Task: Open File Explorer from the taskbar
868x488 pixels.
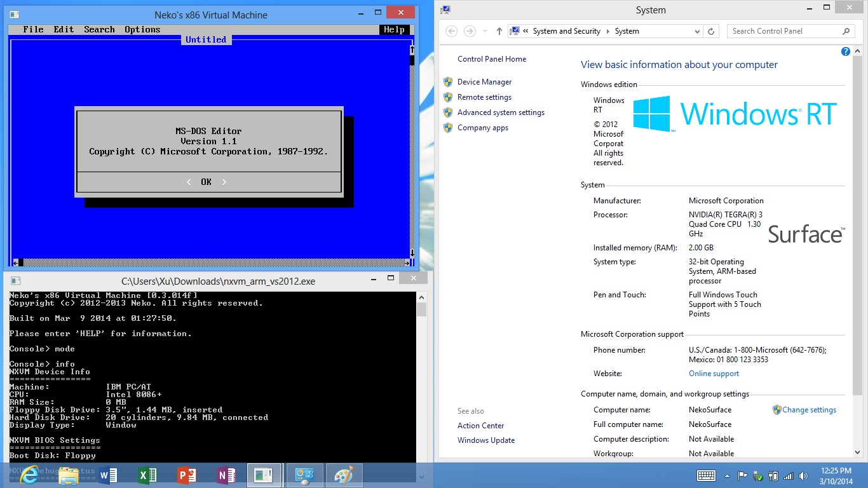Action: coord(68,475)
